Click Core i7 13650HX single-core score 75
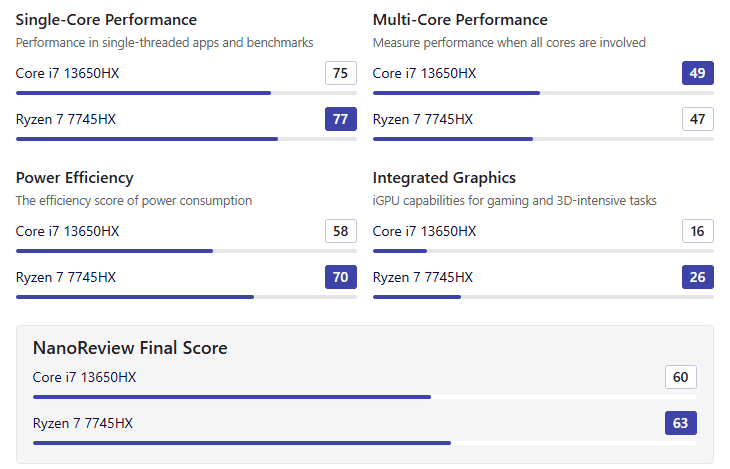This screenshot has height=469, width=730. click(340, 73)
